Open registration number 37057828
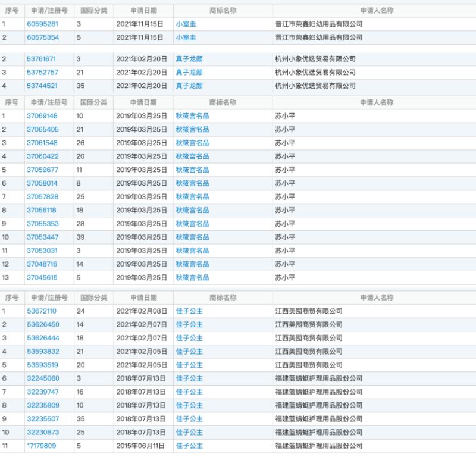This screenshot has width=476, height=457. 42,197
